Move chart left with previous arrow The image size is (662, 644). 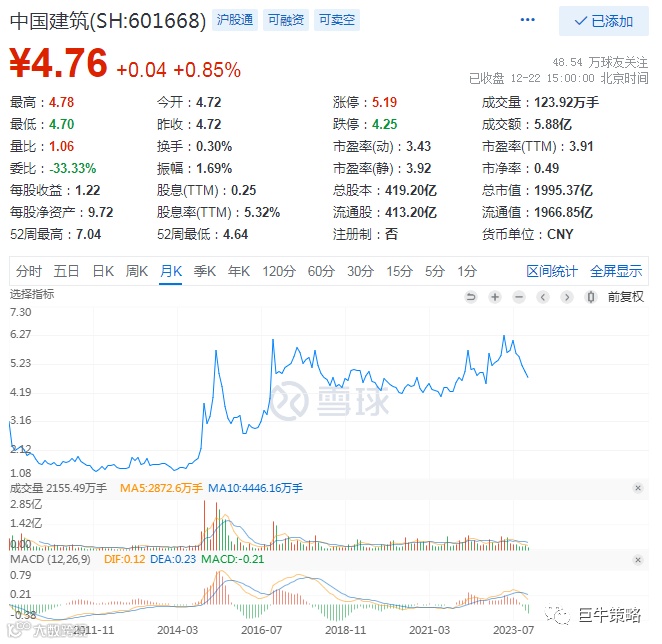tap(543, 297)
